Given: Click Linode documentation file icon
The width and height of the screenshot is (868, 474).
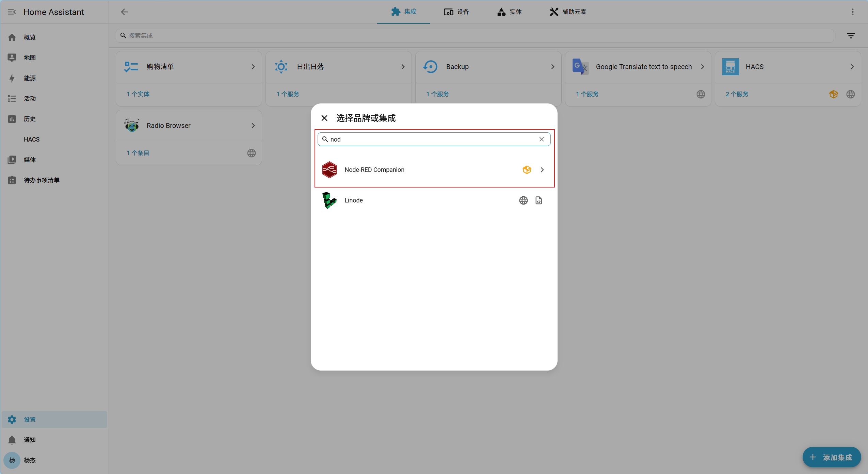Looking at the screenshot, I should click(539, 200).
